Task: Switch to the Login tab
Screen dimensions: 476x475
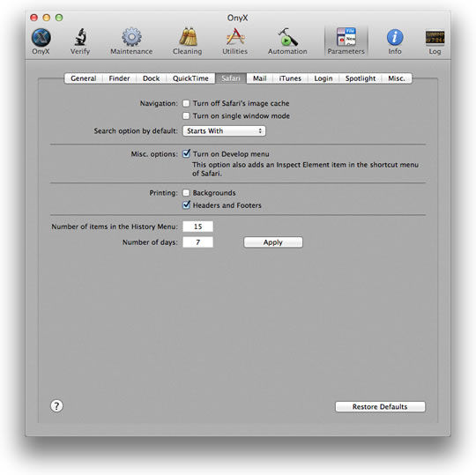Action: click(x=324, y=78)
